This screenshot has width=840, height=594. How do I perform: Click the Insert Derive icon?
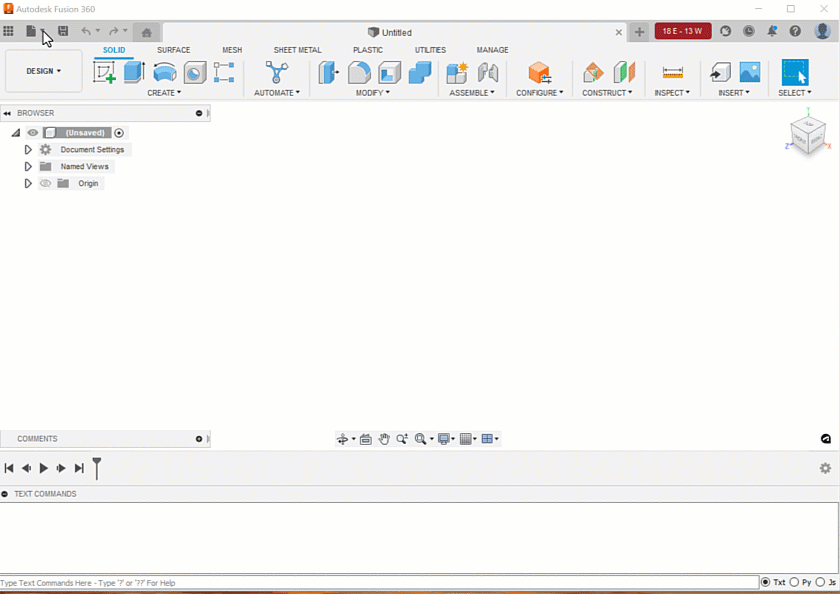720,72
